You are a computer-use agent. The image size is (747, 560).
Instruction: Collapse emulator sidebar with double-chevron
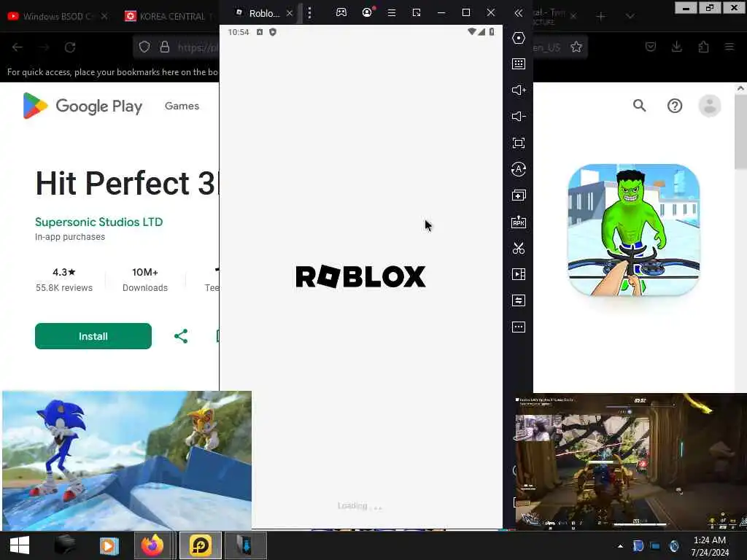pos(519,13)
